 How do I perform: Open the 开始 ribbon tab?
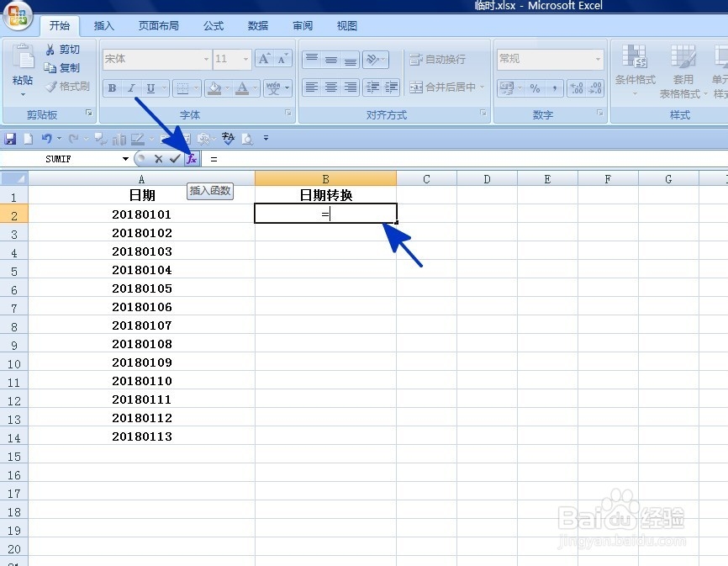click(60, 25)
